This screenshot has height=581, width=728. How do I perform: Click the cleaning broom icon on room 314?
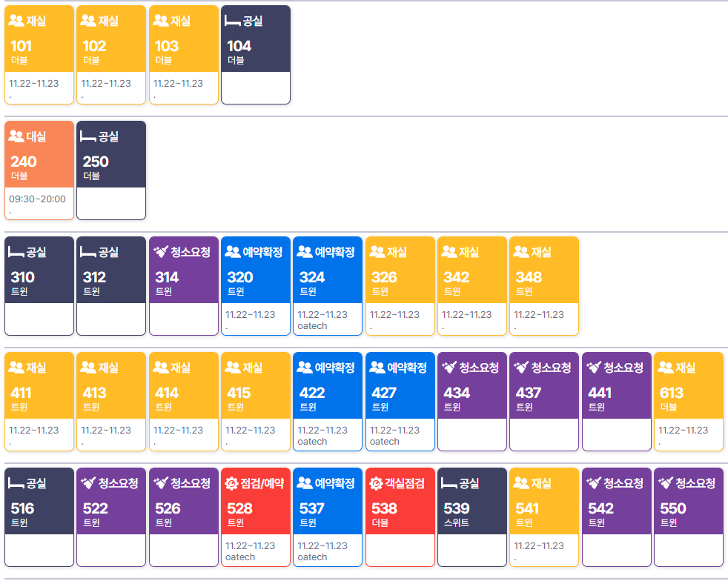coord(161,252)
